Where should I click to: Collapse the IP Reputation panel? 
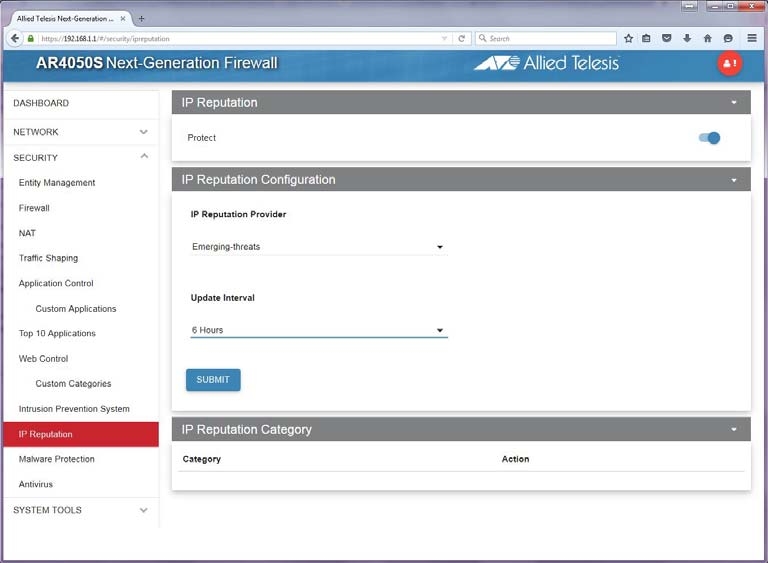(734, 102)
